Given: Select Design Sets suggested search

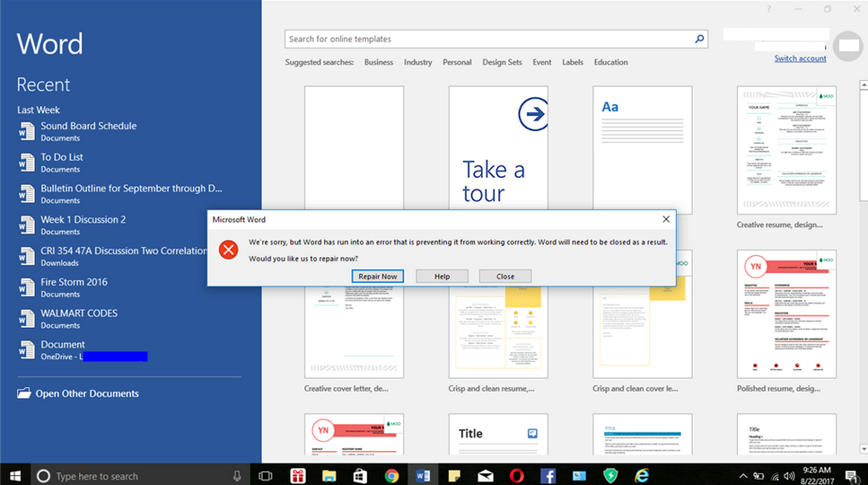Looking at the screenshot, I should pyautogui.click(x=502, y=62).
